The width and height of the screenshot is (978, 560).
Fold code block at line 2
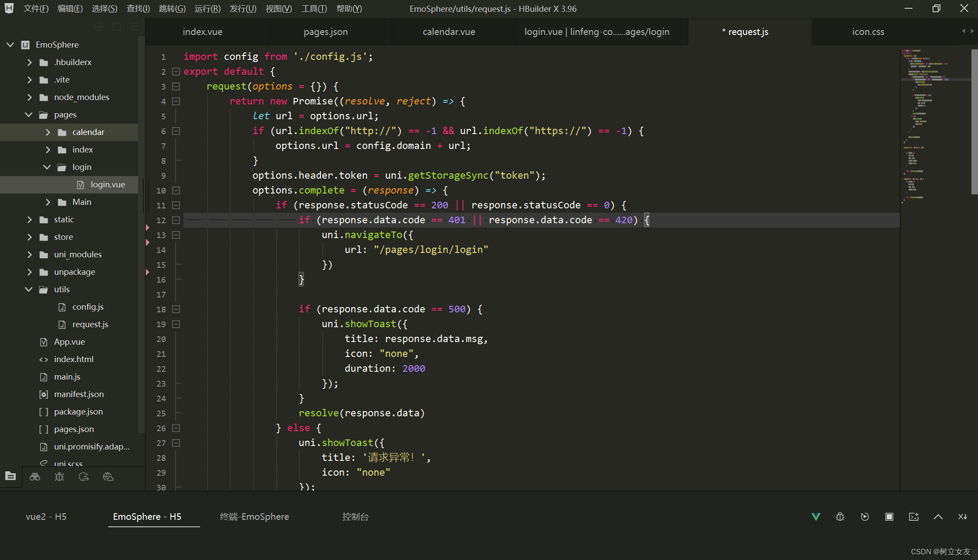[176, 71]
